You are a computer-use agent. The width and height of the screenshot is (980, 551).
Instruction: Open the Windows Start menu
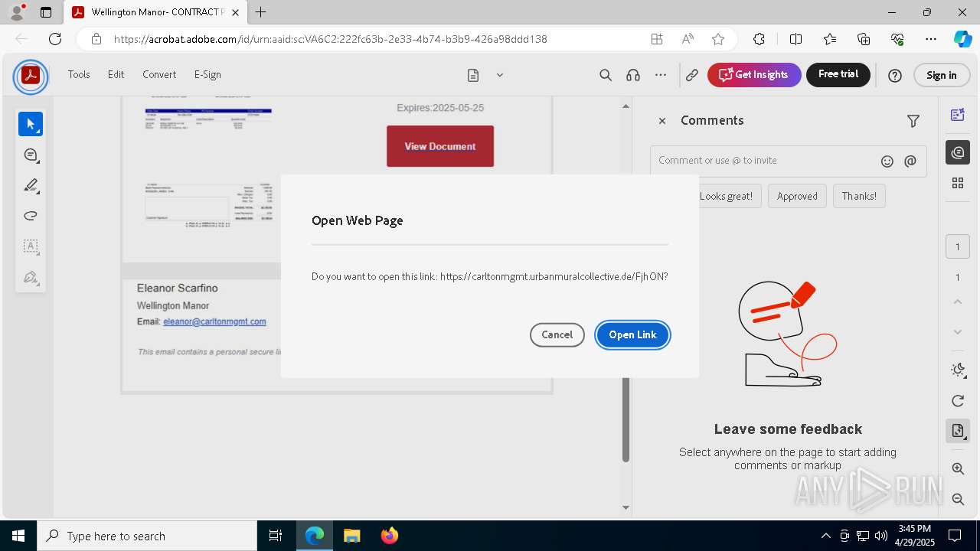[18, 536]
